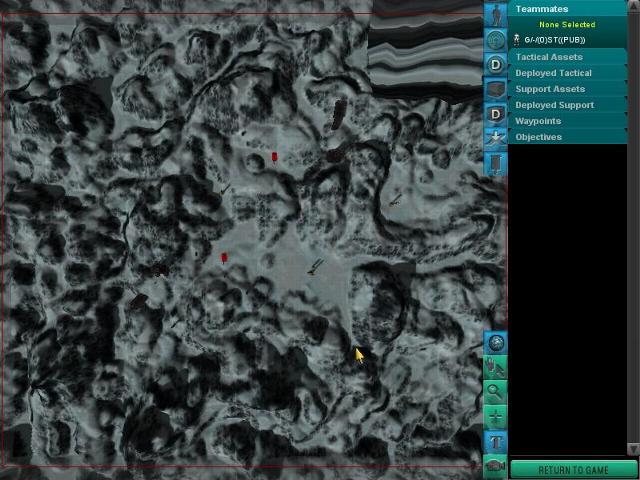This screenshot has width=640, height=480.
Task: Select the aircraft icon on eastern map
Action: 395,200
